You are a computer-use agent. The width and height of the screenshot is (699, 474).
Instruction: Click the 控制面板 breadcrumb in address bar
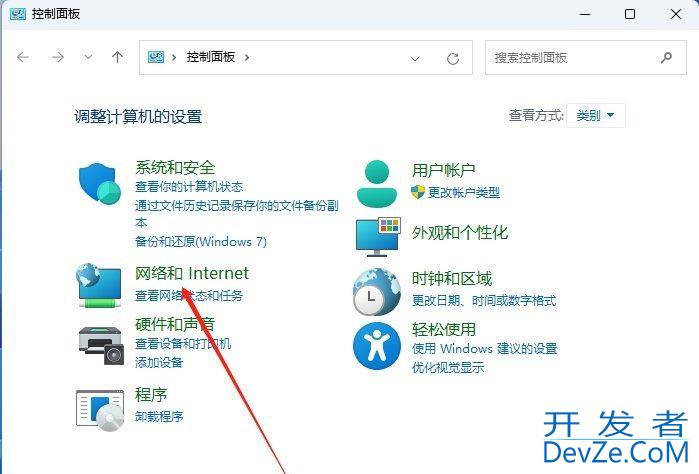coord(210,57)
